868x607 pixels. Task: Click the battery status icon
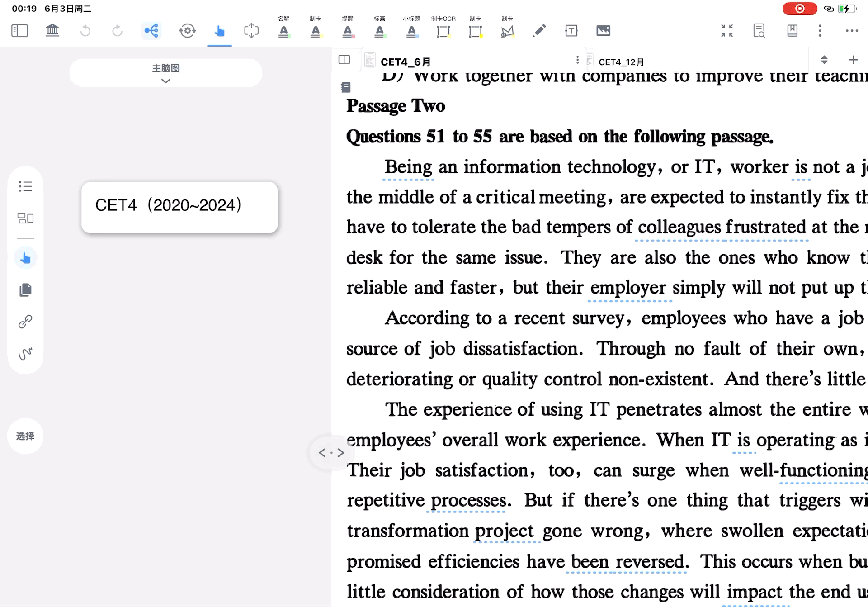(847, 9)
